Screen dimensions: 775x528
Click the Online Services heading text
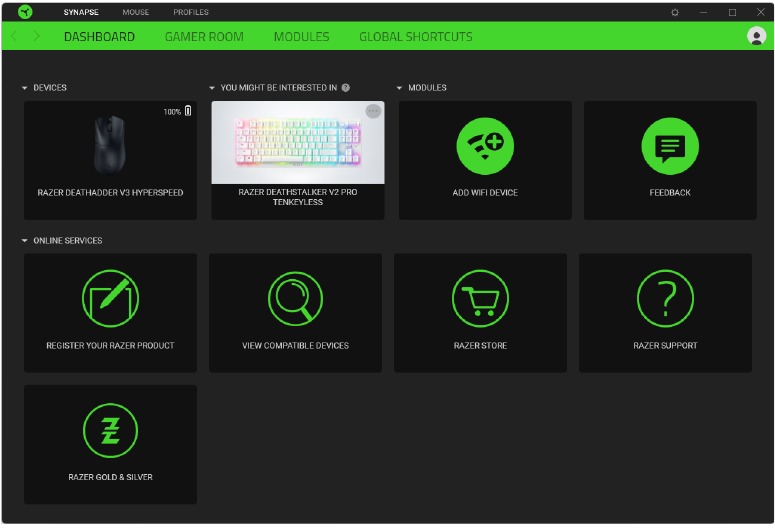(x=68, y=241)
